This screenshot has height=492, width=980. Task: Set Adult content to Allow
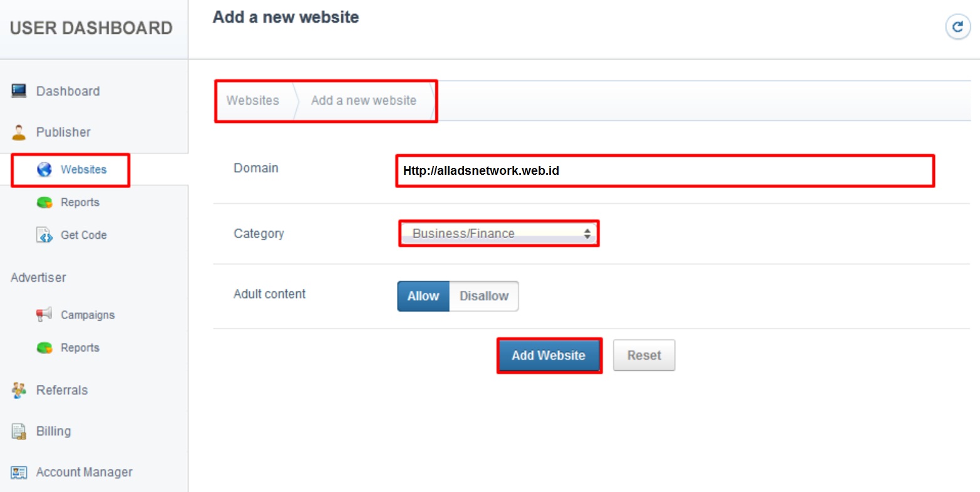423,296
